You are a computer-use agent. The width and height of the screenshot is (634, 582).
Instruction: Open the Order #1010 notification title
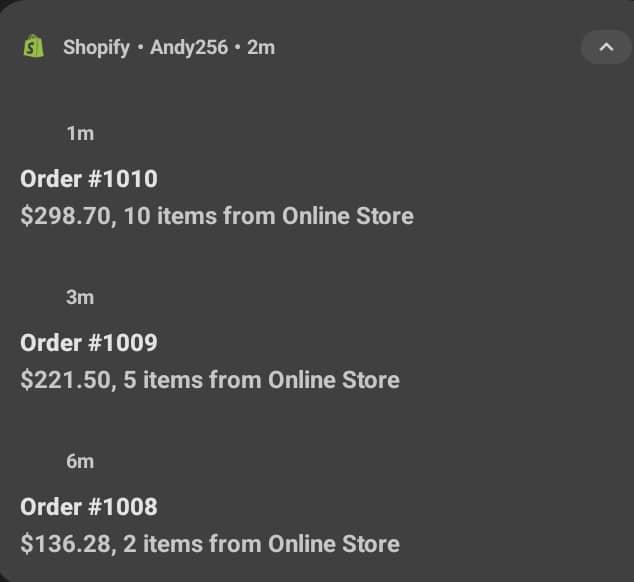(x=89, y=179)
